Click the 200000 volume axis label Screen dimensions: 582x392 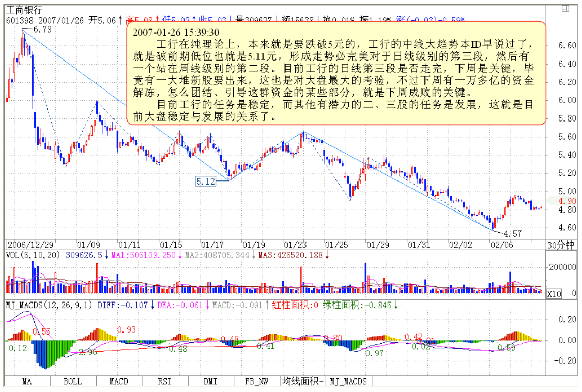click(x=563, y=267)
